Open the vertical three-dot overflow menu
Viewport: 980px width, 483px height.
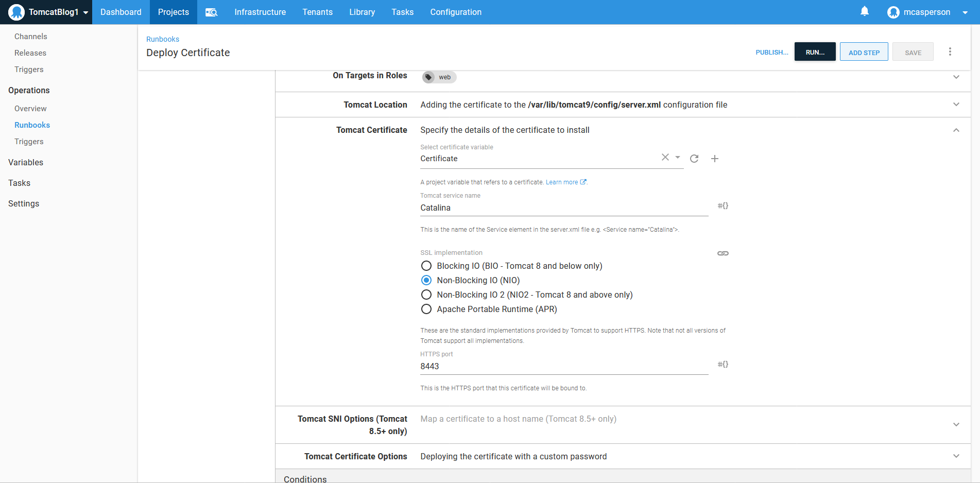point(950,51)
